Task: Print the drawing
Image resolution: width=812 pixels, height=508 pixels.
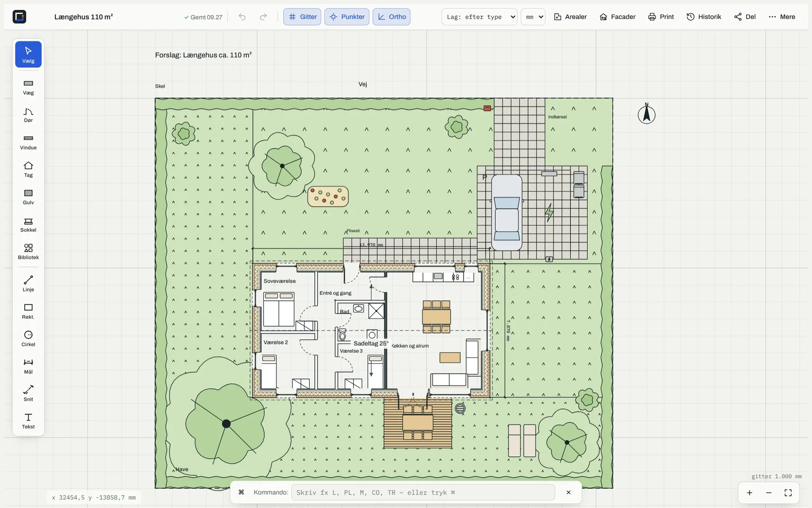Action: tap(661, 17)
